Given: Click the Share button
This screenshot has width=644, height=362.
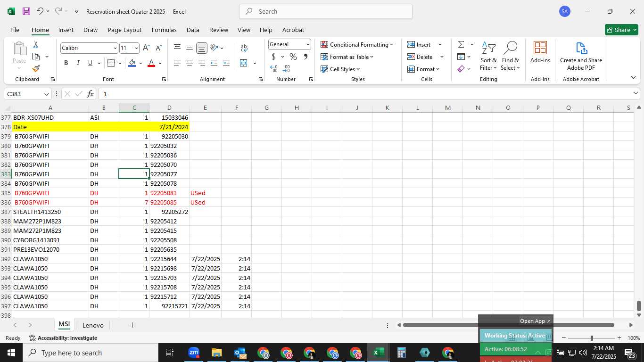Looking at the screenshot, I should (x=621, y=30).
